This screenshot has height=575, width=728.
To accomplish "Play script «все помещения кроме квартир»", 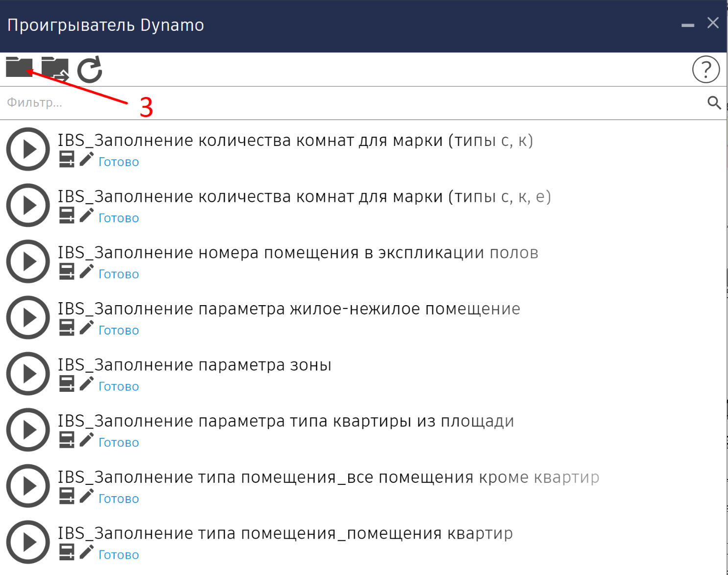I will pos(28,486).
